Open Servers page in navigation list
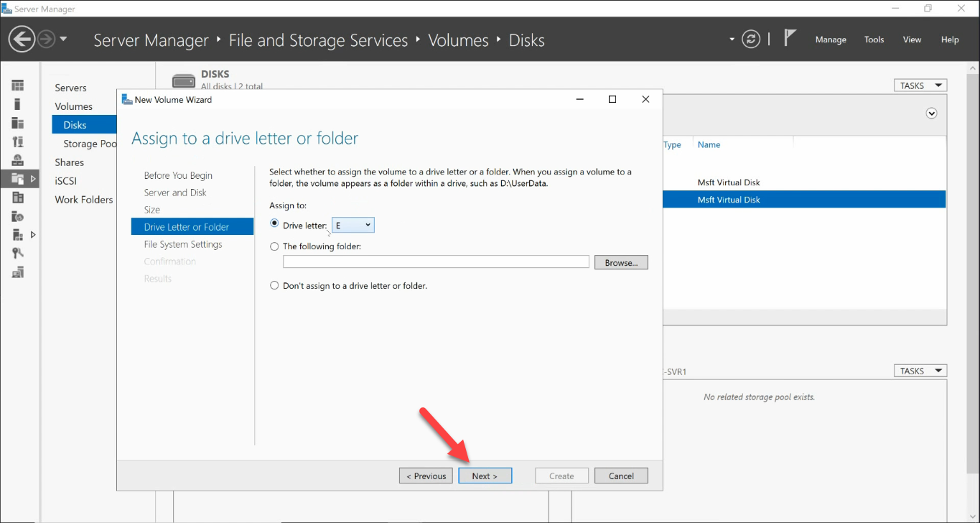Viewport: 980px width, 523px height. (x=70, y=88)
